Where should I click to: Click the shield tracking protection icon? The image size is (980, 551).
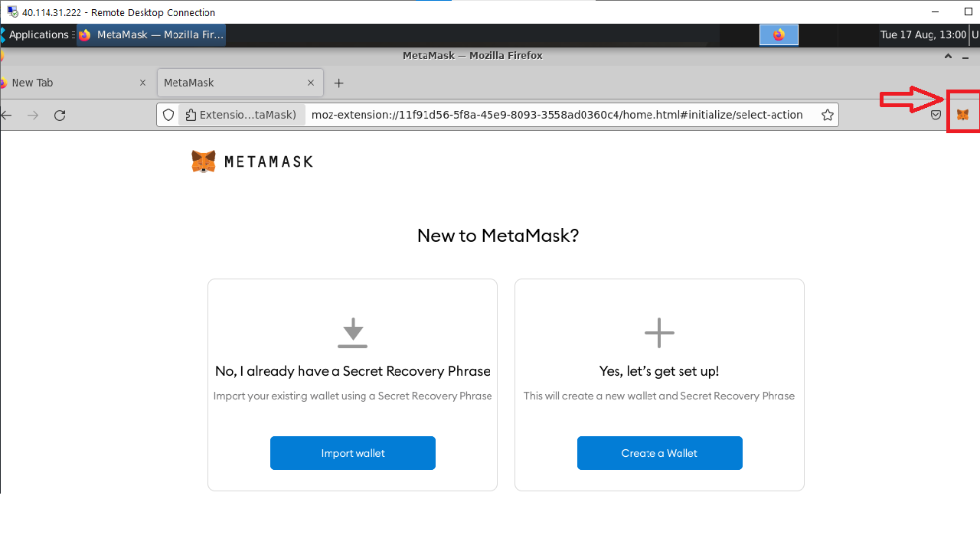click(x=169, y=115)
